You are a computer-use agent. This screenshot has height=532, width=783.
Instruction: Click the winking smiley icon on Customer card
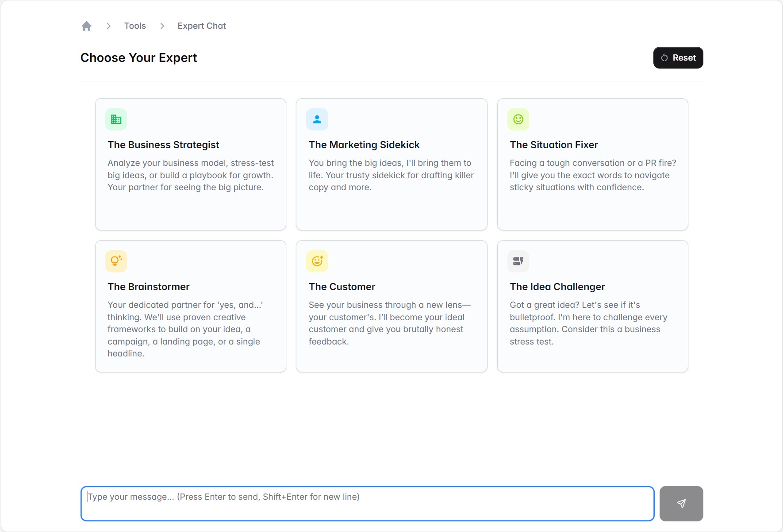(x=317, y=261)
